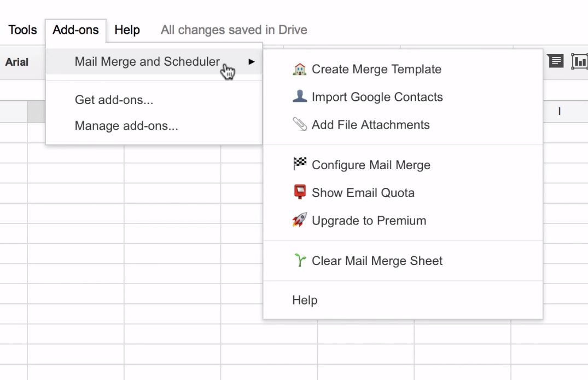Viewport: 588px width, 380px height.
Task: Click the checkered flag icon
Action: tap(300, 164)
